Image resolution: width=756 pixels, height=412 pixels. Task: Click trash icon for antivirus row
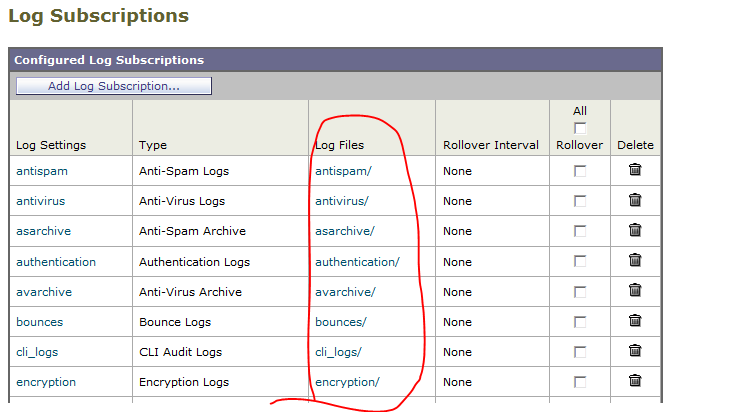pyautogui.click(x=634, y=201)
